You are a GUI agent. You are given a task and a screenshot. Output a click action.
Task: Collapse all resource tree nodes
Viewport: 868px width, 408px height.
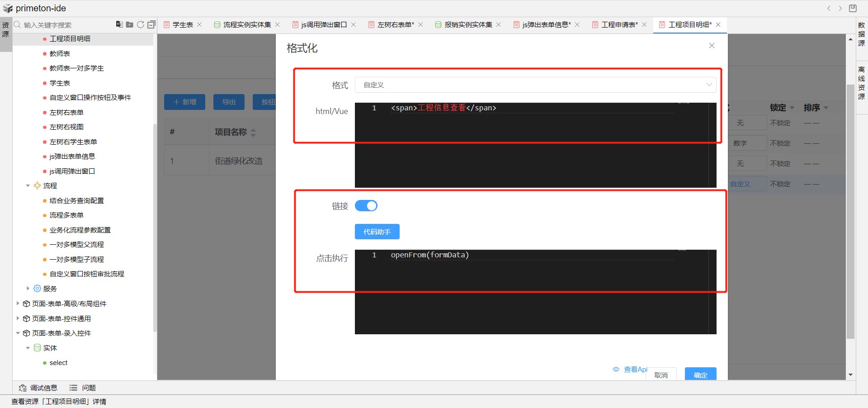point(151,24)
